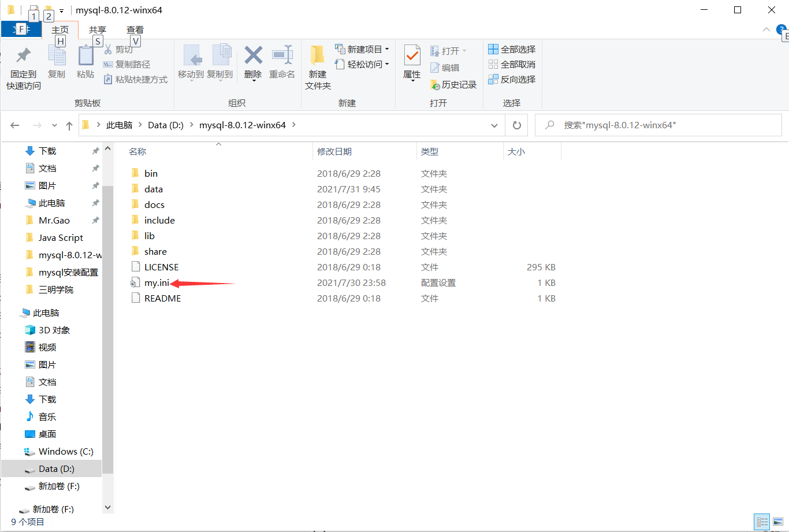
Task: Open the File tab
Action: click(x=21, y=29)
